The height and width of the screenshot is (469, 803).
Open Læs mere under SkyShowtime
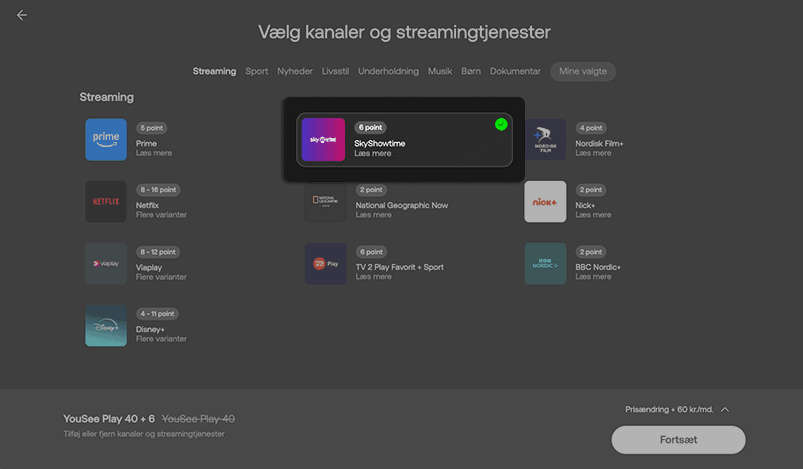(373, 154)
